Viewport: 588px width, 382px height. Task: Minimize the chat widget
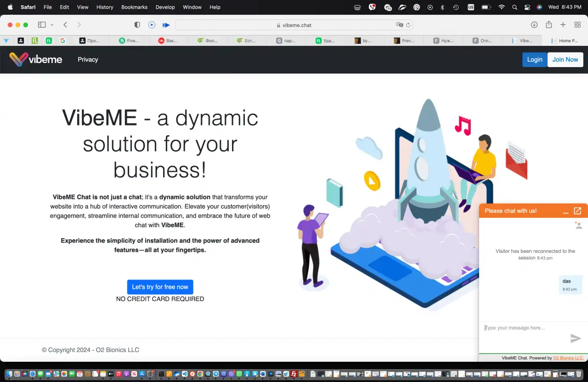pos(566,211)
